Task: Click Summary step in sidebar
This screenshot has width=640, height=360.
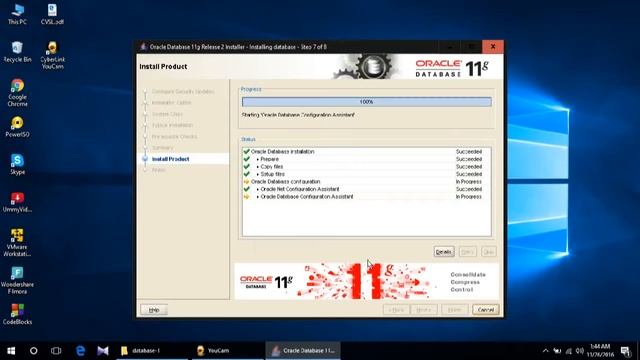Action: [x=162, y=148]
